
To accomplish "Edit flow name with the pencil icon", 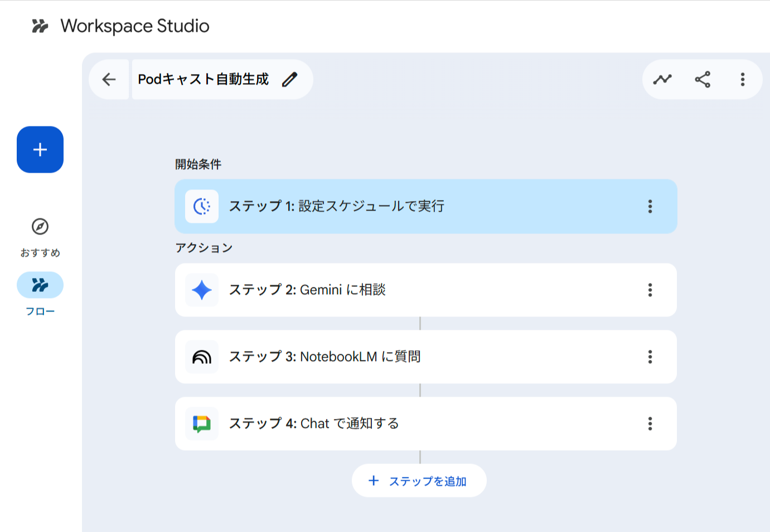I will pyautogui.click(x=289, y=80).
